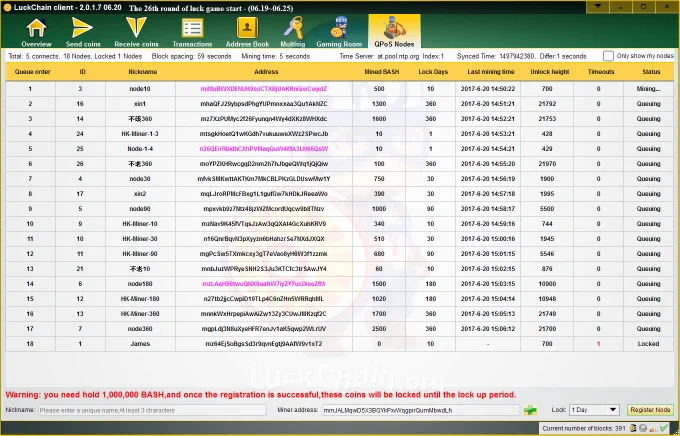The image size is (680, 436).
Task: Click the network connections signal icon
Action: (654, 429)
